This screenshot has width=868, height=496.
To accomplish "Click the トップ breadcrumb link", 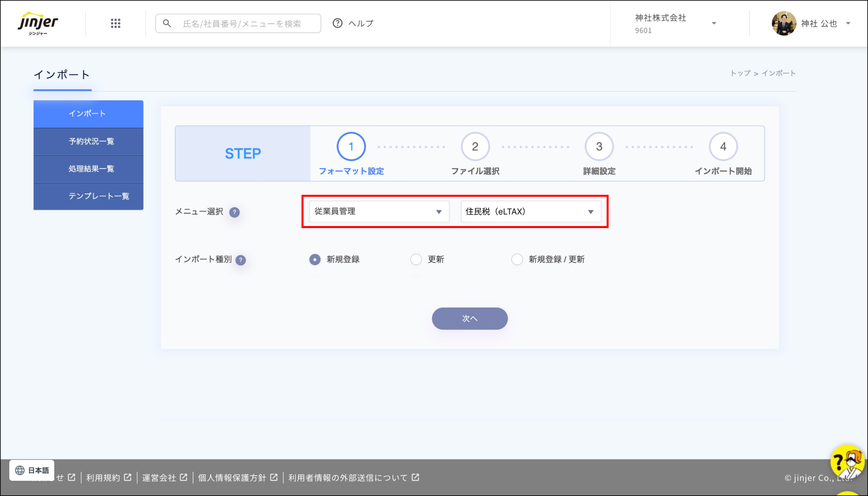I will [740, 73].
